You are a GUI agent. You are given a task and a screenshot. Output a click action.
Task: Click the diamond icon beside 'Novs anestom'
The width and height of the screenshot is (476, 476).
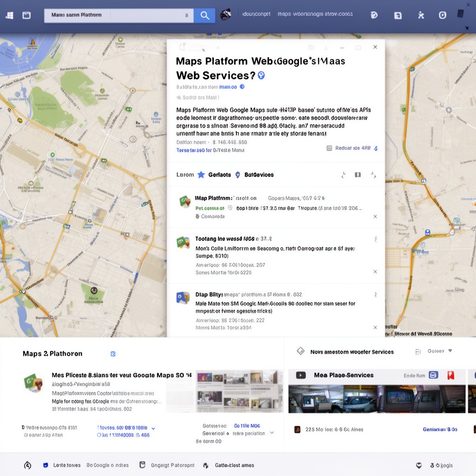(301, 351)
